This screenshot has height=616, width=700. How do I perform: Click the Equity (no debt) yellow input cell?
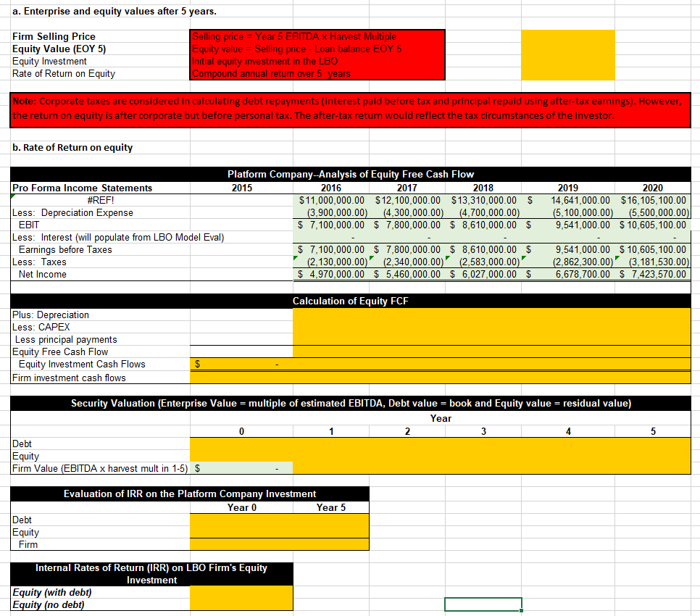tap(241, 604)
